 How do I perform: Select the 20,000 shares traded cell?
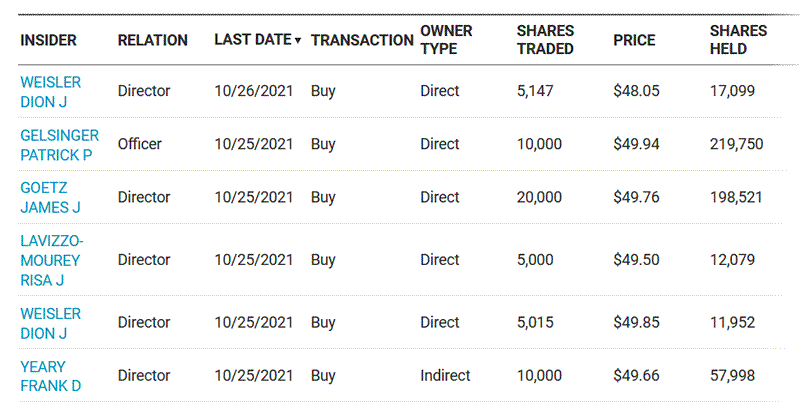click(539, 197)
